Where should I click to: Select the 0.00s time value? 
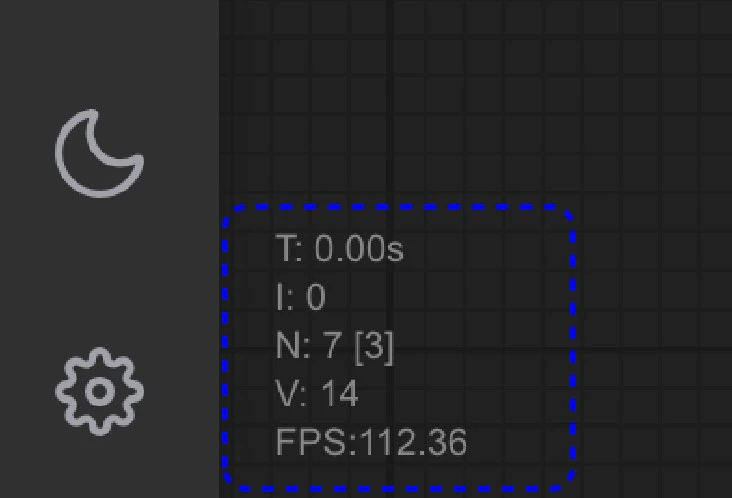click(x=359, y=248)
